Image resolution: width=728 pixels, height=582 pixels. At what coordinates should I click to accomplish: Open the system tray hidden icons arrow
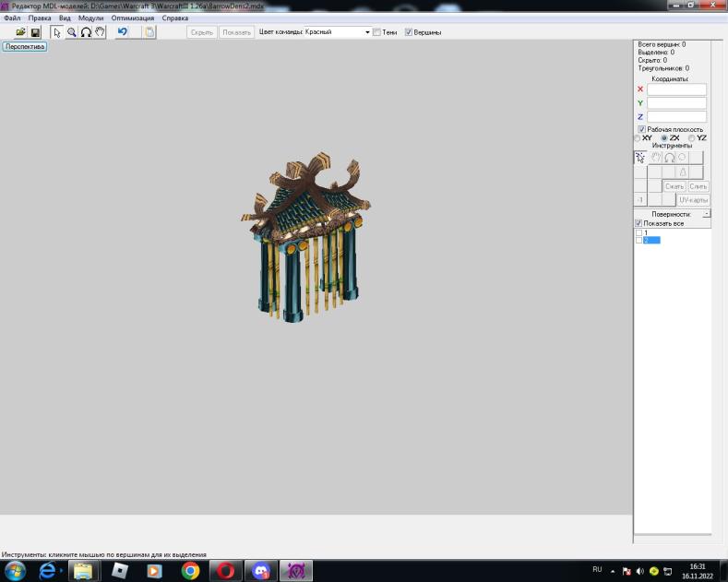tap(613, 570)
